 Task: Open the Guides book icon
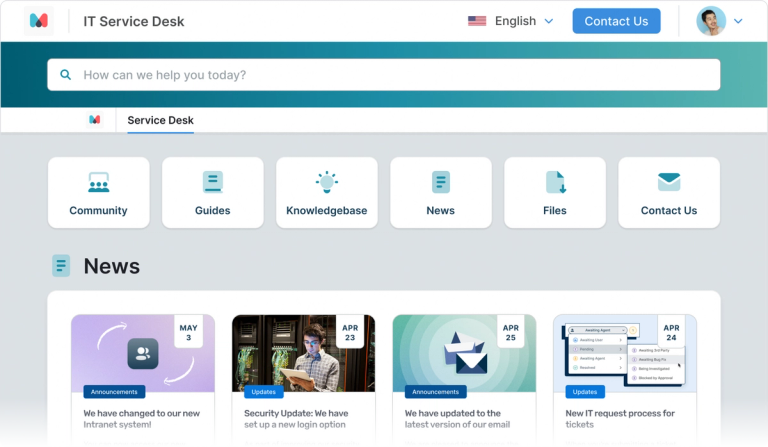[212, 183]
